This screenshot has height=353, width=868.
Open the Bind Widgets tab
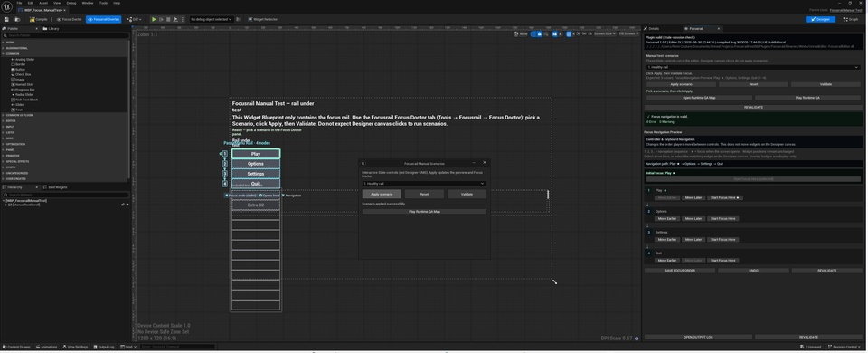pos(55,187)
